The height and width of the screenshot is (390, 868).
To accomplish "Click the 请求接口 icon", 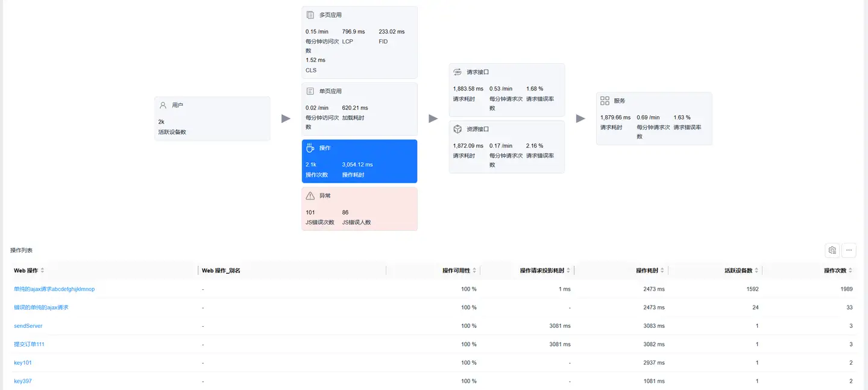I will 458,72.
